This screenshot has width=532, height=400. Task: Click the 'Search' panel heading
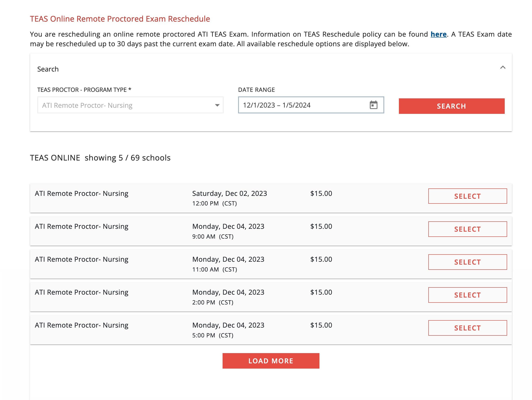[x=48, y=69]
